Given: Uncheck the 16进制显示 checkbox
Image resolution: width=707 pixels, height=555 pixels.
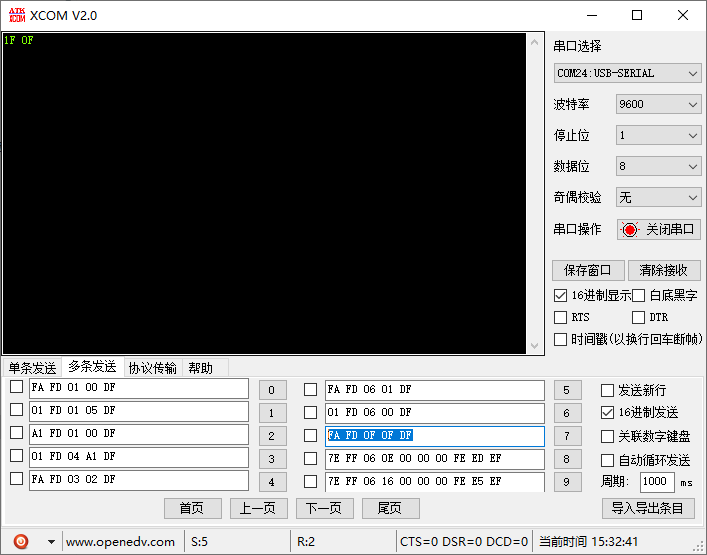Looking at the screenshot, I should pos(560,296).
